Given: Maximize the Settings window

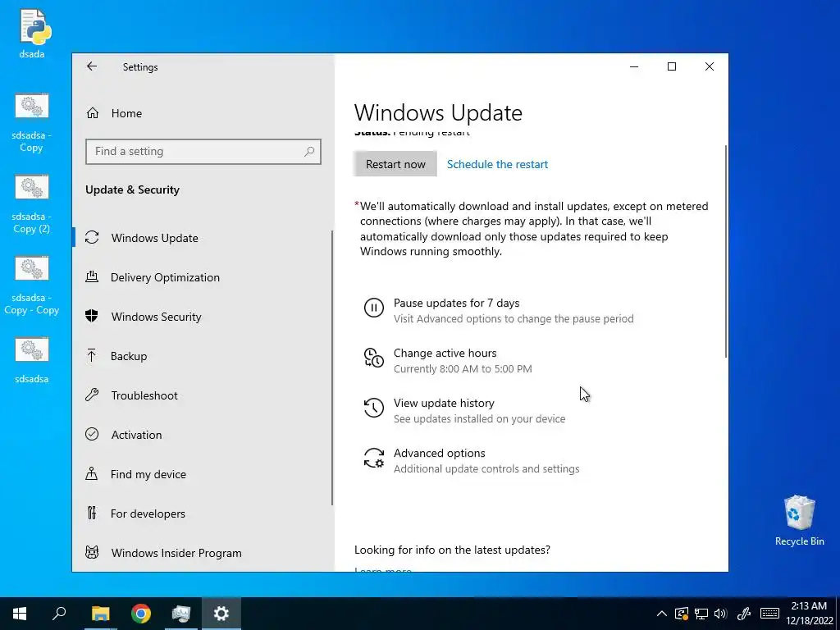Looking at the screenshot, I should [x=672, y=66].
